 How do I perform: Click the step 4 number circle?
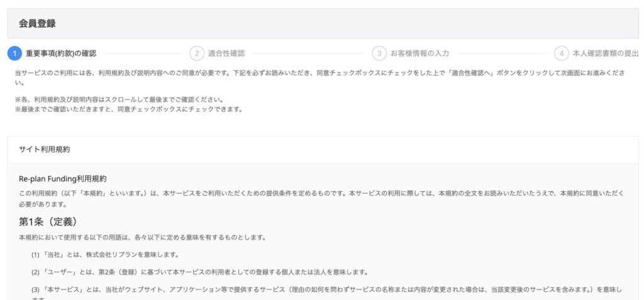(562, 53)
